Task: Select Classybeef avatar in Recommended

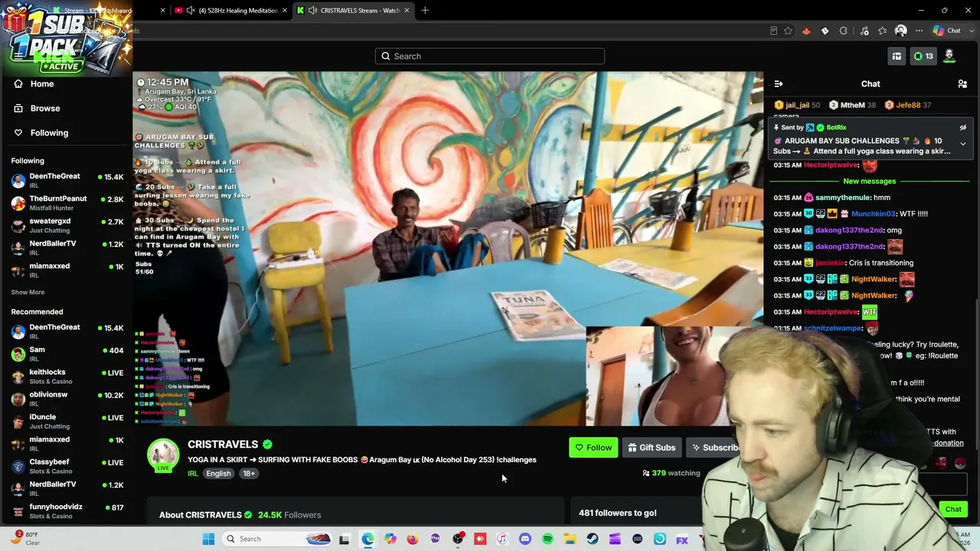Action: tap(18, 466)
